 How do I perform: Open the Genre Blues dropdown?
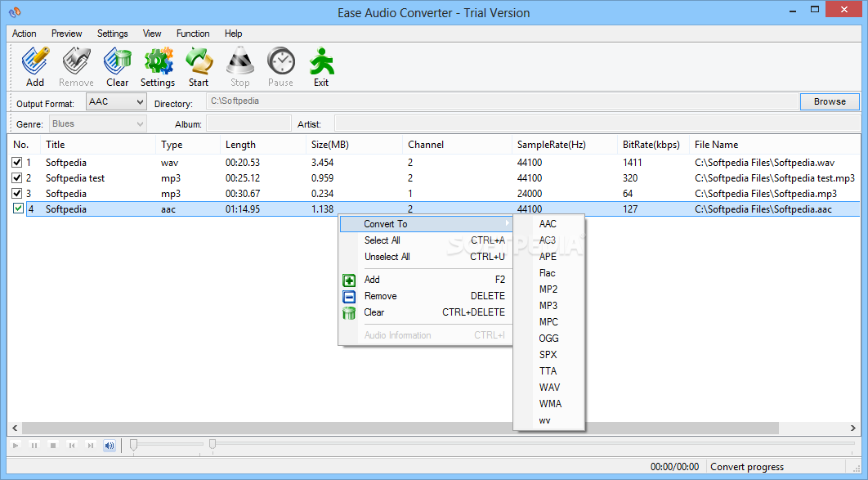click(97, 124)
